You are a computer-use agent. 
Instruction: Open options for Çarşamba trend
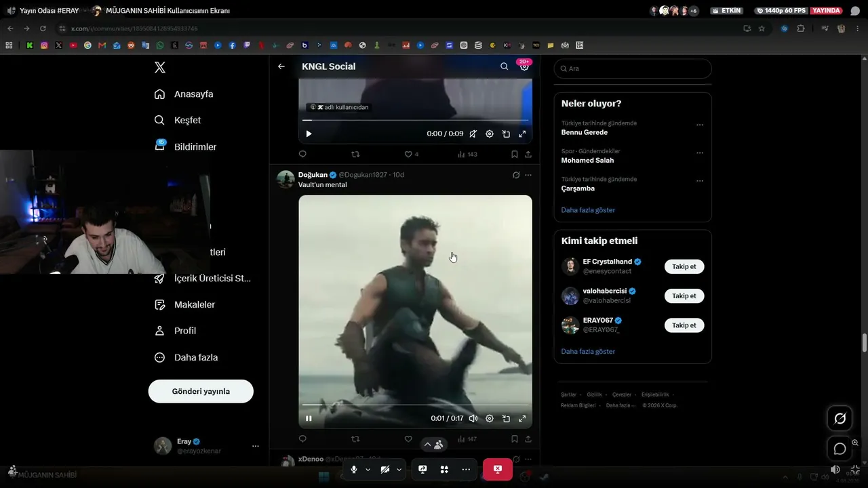(700, 182)
